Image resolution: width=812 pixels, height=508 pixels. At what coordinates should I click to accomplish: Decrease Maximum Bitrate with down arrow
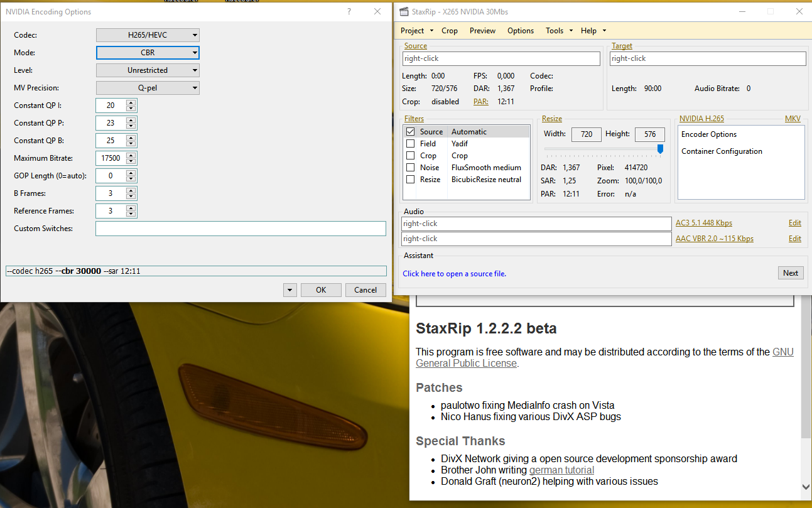click(x=131, y=161)
